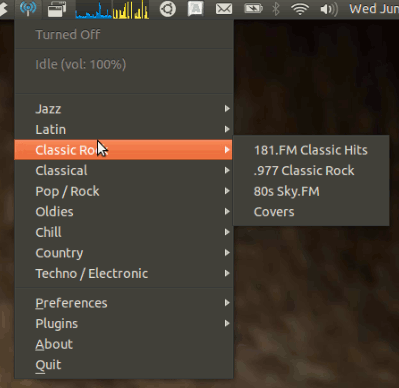Play the 80s Sky.FM station

[x=311, y=191]
